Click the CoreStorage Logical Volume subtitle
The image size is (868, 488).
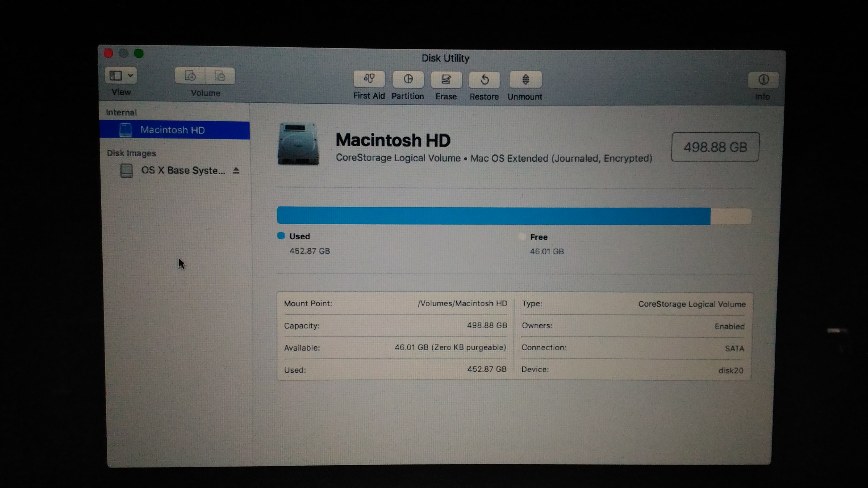pyautogui.click(x=494, y=158)
